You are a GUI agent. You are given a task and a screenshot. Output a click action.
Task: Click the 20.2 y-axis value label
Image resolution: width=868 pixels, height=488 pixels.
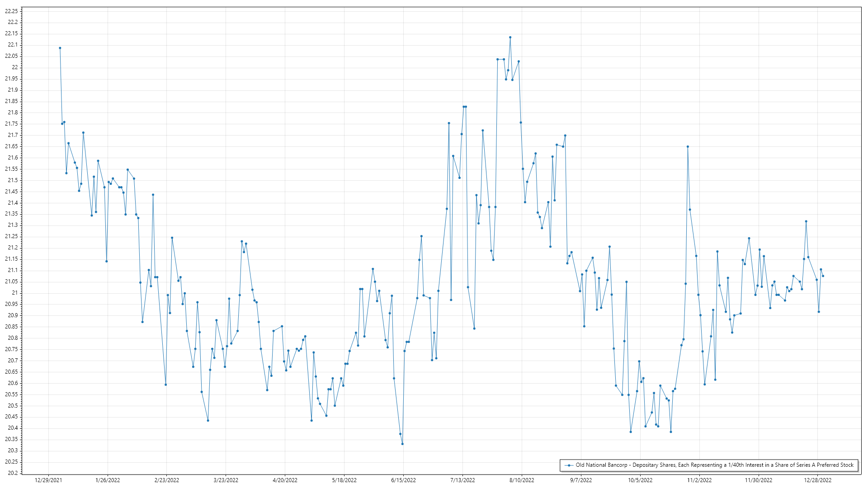coord(13,473)
